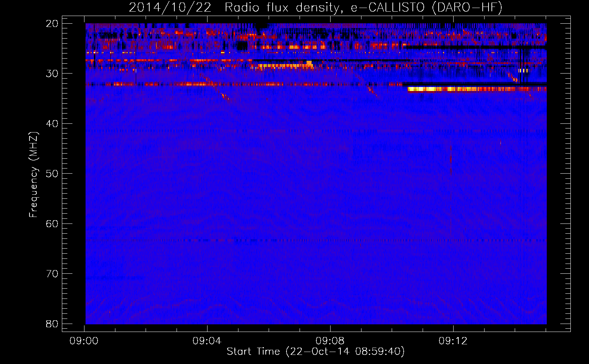Click the '40' frequency tick label
This screenshot has height=364, width=589.
tap(52, 124)
